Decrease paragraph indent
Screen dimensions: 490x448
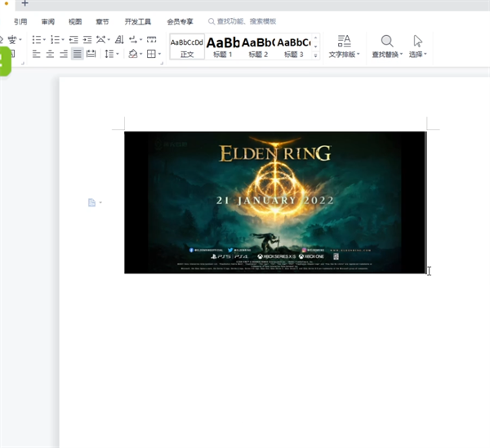click(73, 40)
